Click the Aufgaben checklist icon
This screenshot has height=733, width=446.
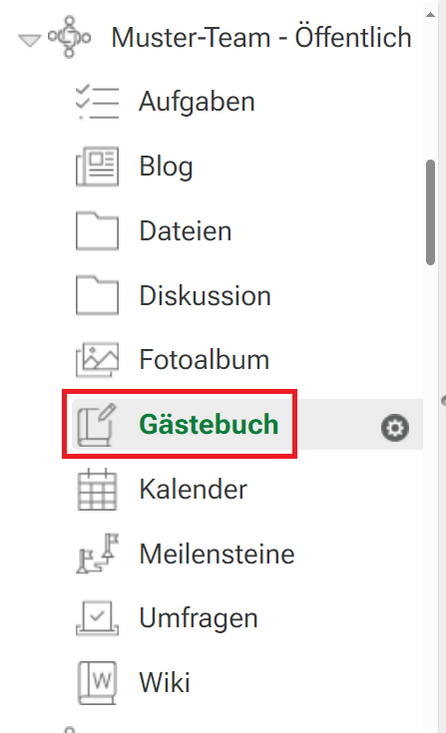tap(97, 102)
